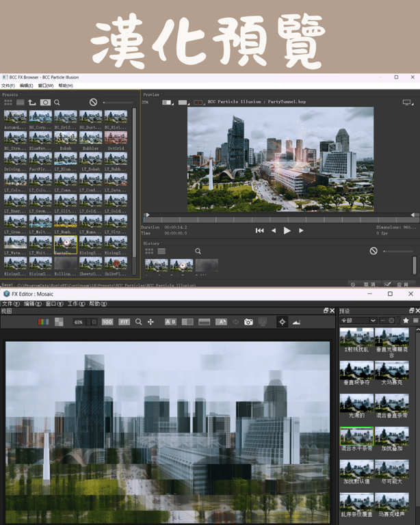The width and height of the screenshot is (420, 525).
Task: Click the 48% zoom value field
Action: (x=79, y=322)
